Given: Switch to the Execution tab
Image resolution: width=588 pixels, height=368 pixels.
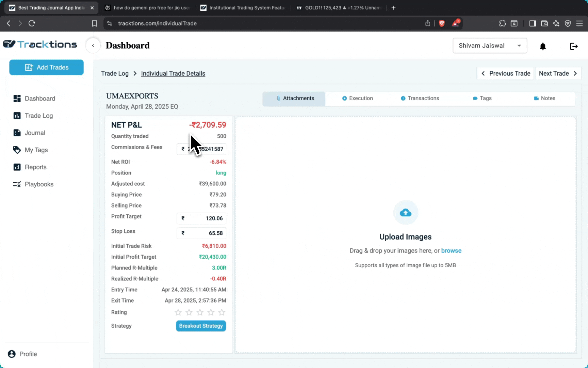Looking at the screenshot, I should click(357, 98).
